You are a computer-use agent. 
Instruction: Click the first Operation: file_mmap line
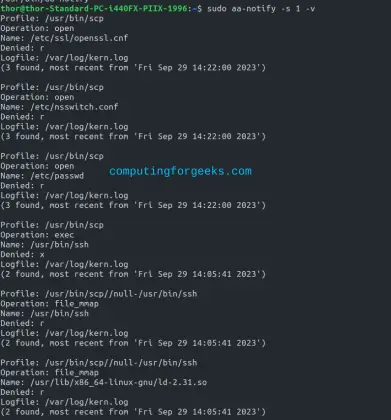(x=49, y=304)
